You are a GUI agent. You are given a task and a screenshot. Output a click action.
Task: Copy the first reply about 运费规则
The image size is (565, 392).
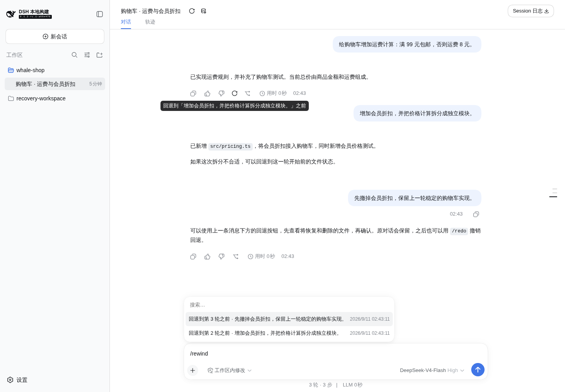tap(193, 93)
